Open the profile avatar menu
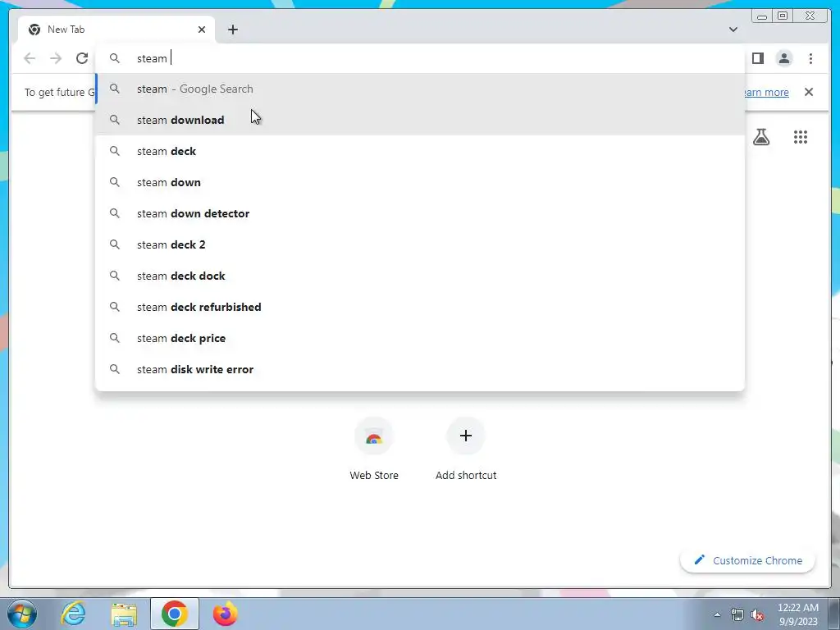This screenshot has width=840, height=630. 783,58
